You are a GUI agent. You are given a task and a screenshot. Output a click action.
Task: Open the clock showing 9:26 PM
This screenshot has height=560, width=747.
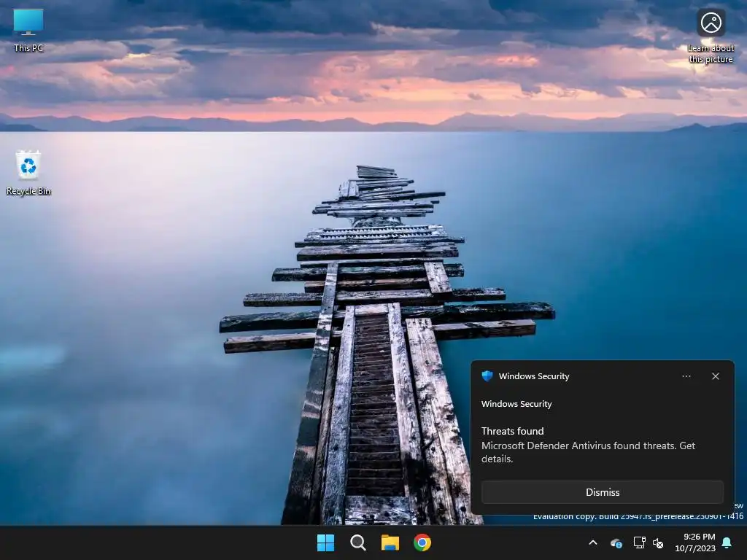tap(695, 542)
